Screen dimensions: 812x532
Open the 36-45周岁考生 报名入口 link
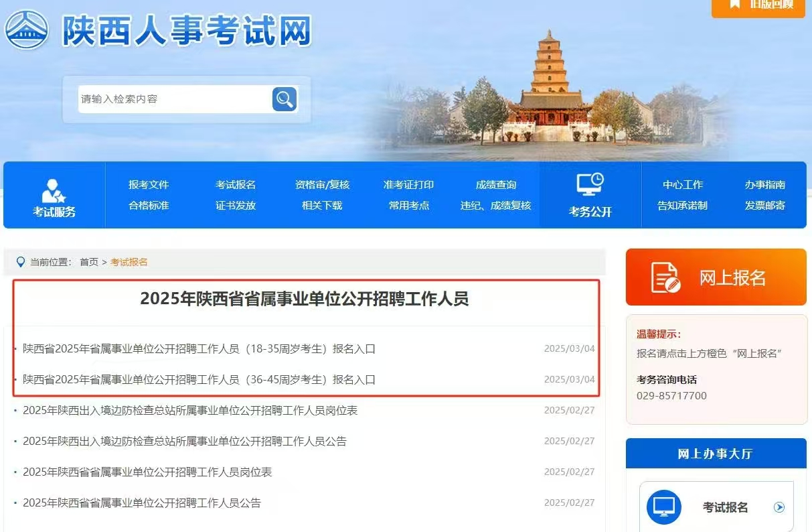point(197,379)
